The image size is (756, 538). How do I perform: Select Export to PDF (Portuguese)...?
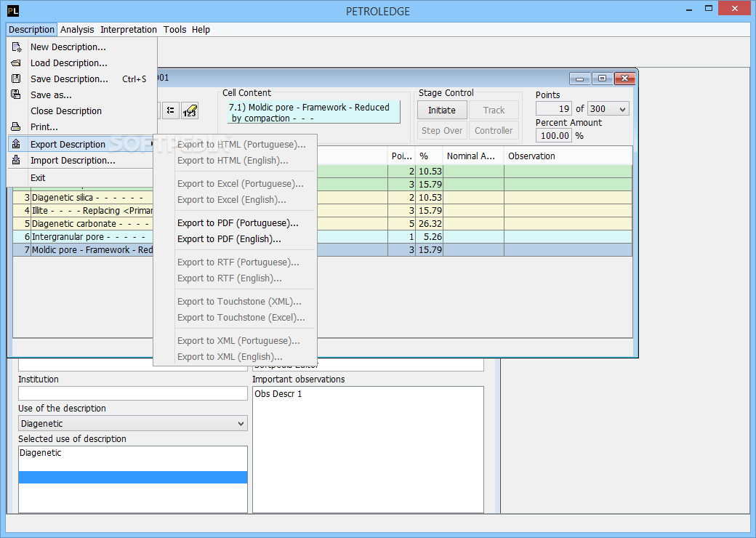pyautogui.click(x=238, y=222)
